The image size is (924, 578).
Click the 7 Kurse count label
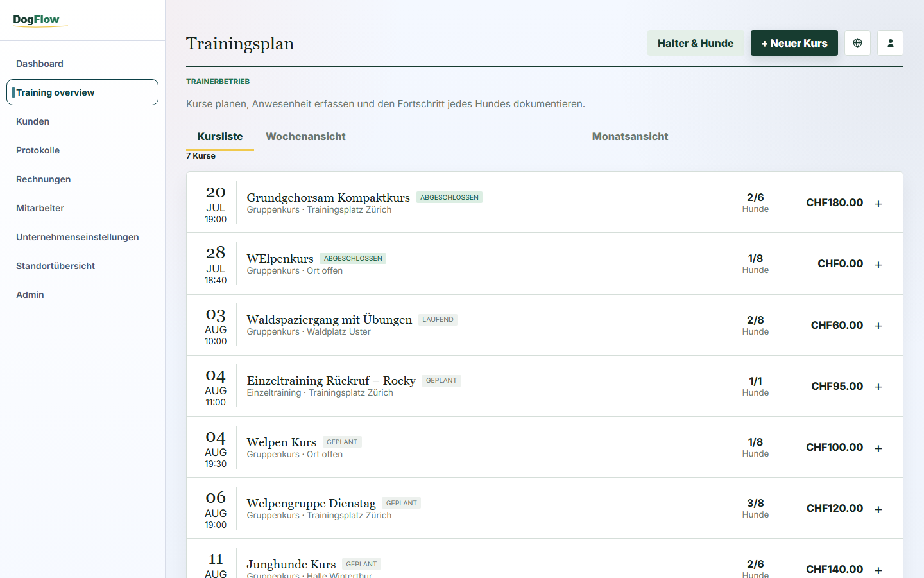201,156
